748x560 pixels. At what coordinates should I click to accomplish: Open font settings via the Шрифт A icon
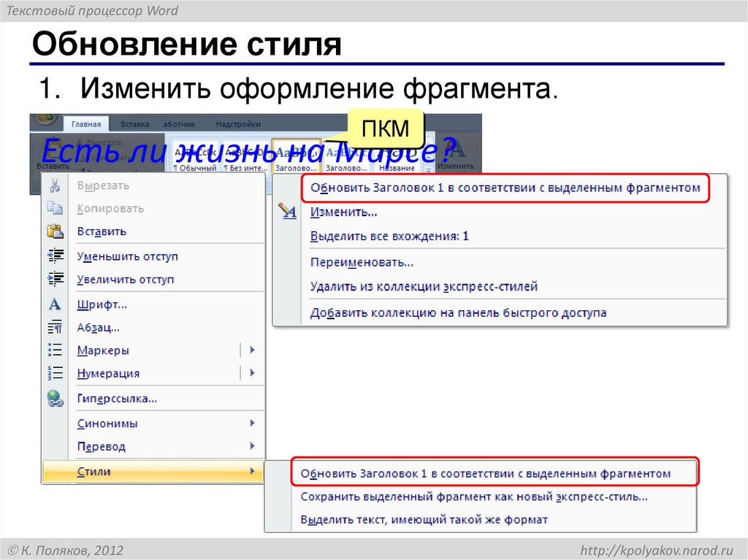point(55,303)
